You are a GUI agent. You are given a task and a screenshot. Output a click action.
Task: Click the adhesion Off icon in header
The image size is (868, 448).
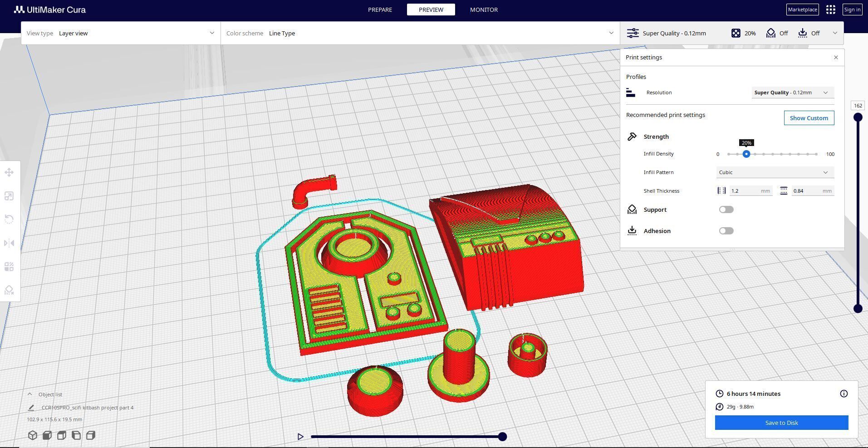[x=802, y=33]
